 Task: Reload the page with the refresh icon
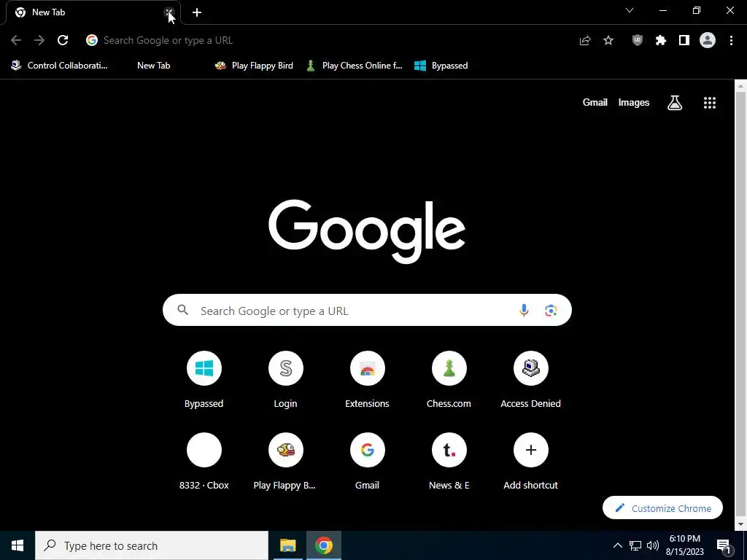coord(63,41)
